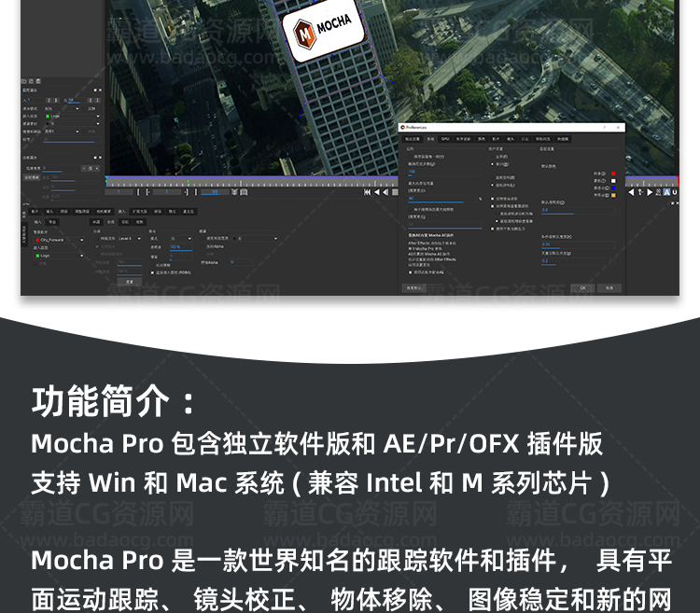Screen dimensions: 700x613
Task: Click the dash with right bracket icon
Action: coord(187,192)
